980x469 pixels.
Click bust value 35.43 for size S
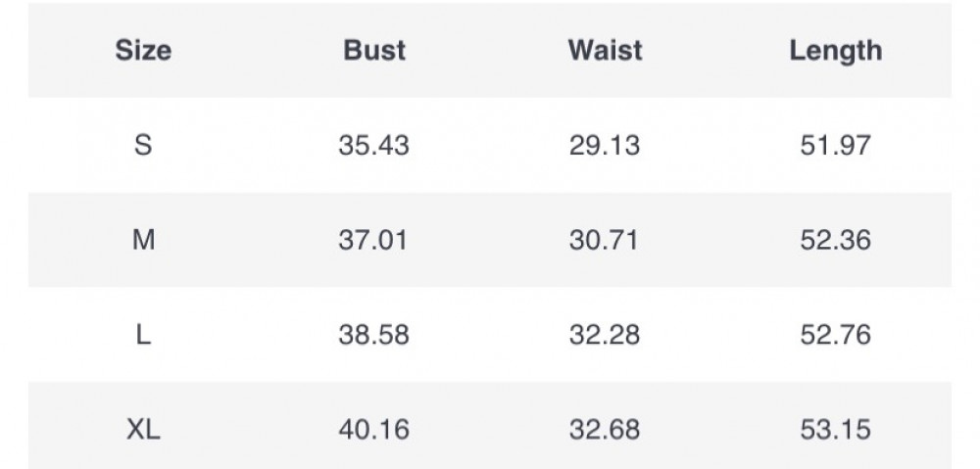click(374, 146)
